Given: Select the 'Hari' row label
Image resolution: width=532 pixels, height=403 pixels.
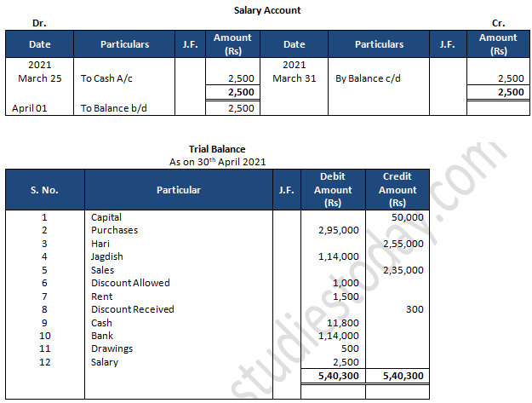Looking at the screenshot, I should tap(100, 244).
